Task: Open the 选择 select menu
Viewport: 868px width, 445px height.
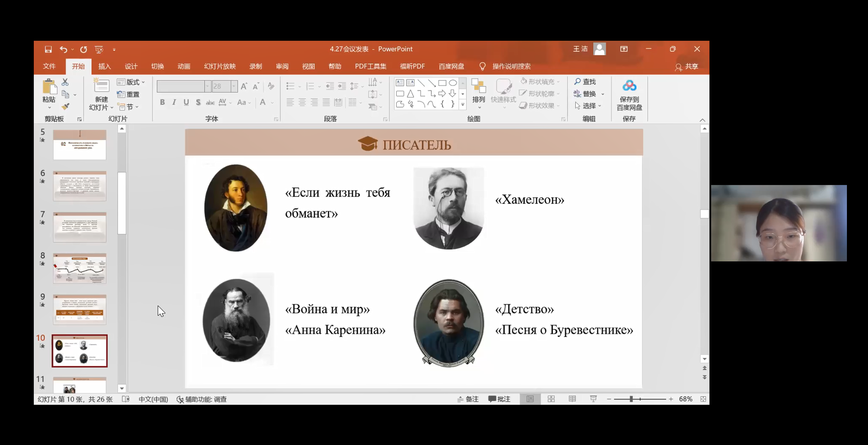Action: pos(588,106)
